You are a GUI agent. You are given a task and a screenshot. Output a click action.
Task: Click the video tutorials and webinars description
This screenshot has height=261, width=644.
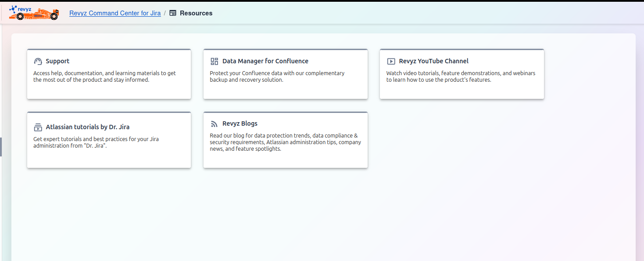(461, 76)
